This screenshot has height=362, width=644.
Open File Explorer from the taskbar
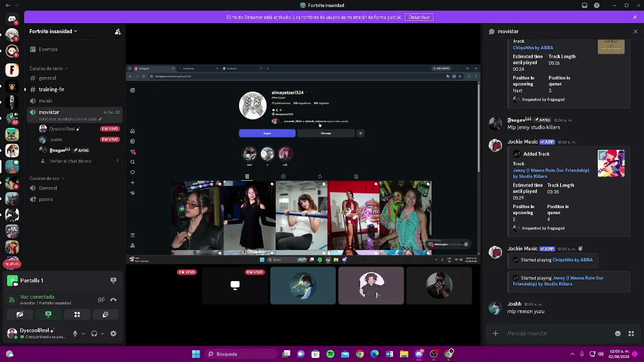pos(404,354)
